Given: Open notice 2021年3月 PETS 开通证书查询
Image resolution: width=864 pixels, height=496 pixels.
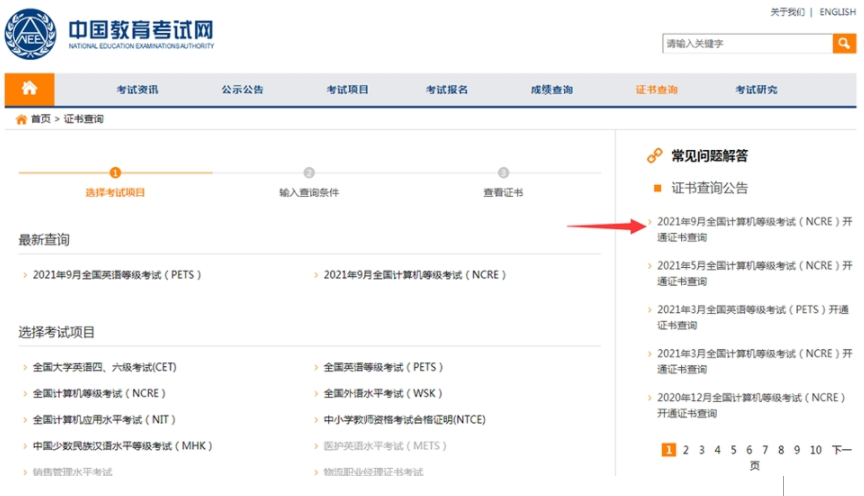Looking at the screenshot, I should (753, 317).
